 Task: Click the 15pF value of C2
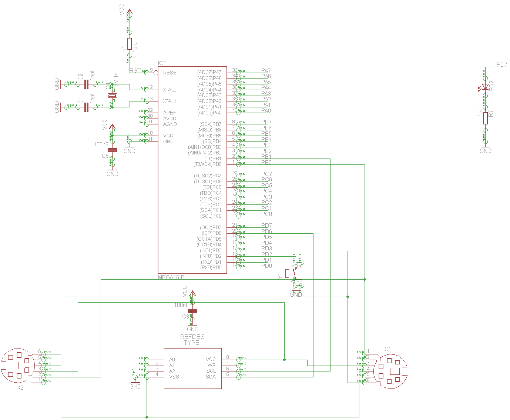pos(93,75)
